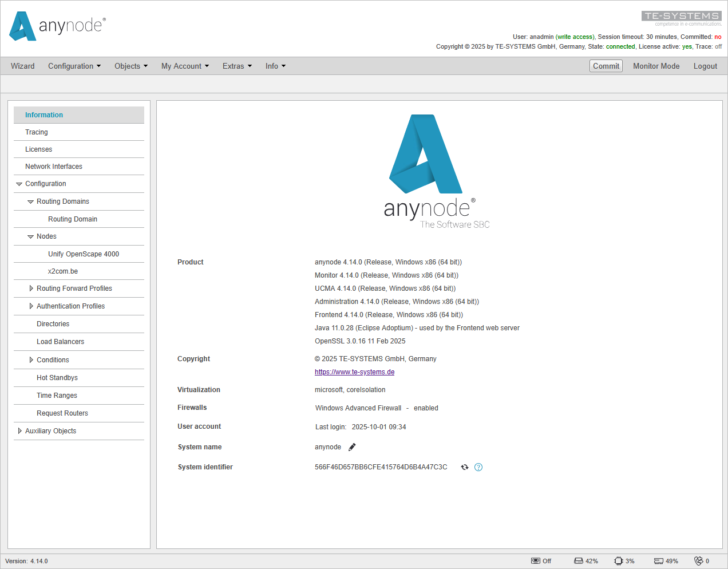This screenshot has height=569, width=728.
Task: Open the Tracing sidebar page
Action: tap(36, 132)
